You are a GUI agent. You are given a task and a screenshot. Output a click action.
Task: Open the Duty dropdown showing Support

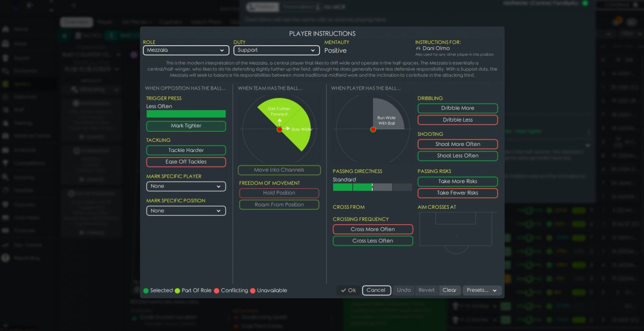(277, 50)
